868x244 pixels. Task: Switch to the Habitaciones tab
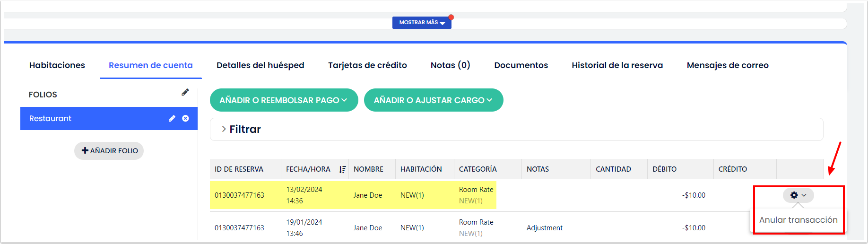(57, 65)
